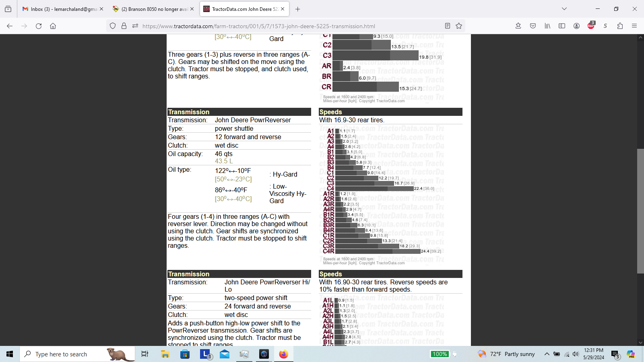
Task: Bookmark this page with the star icon
Action: click(x=459, y=26)
